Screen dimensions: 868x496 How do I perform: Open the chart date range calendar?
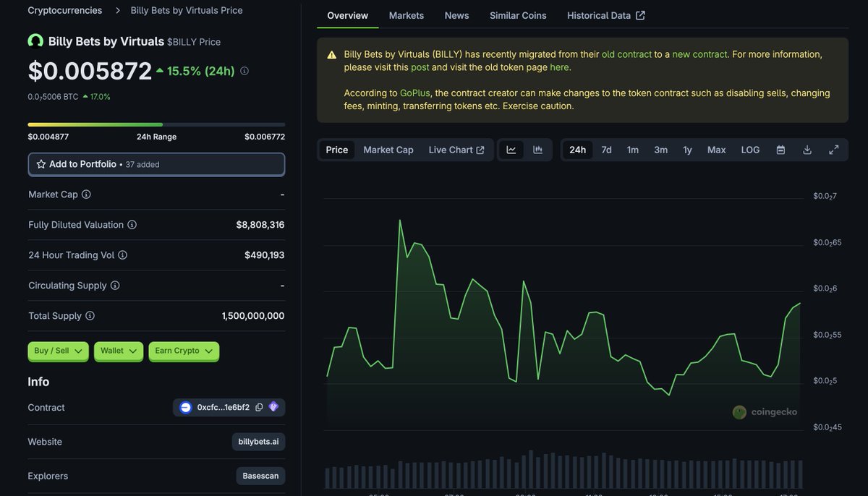pyautogui.click(x=780, y=150)
